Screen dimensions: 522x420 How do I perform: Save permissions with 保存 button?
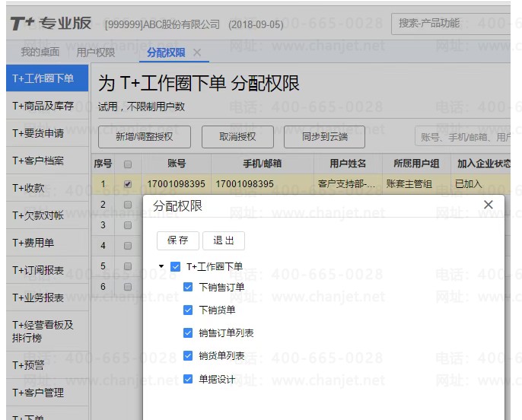point(178,240)
